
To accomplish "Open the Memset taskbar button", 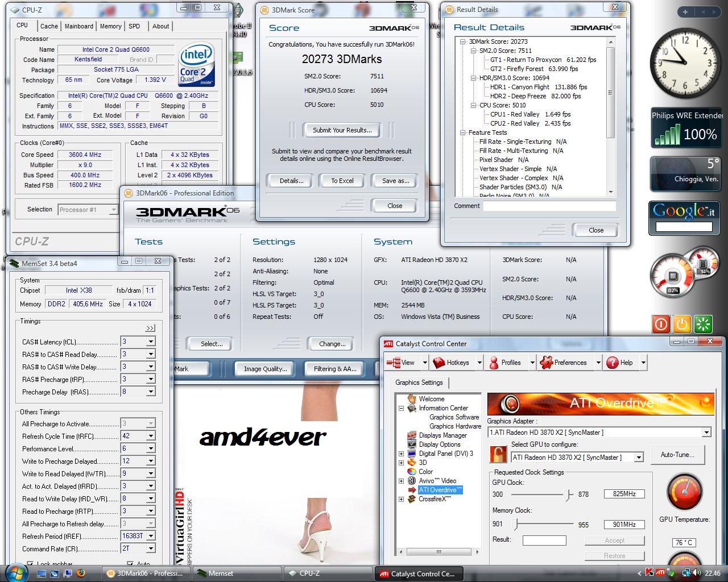I will (x=236, y=573).
